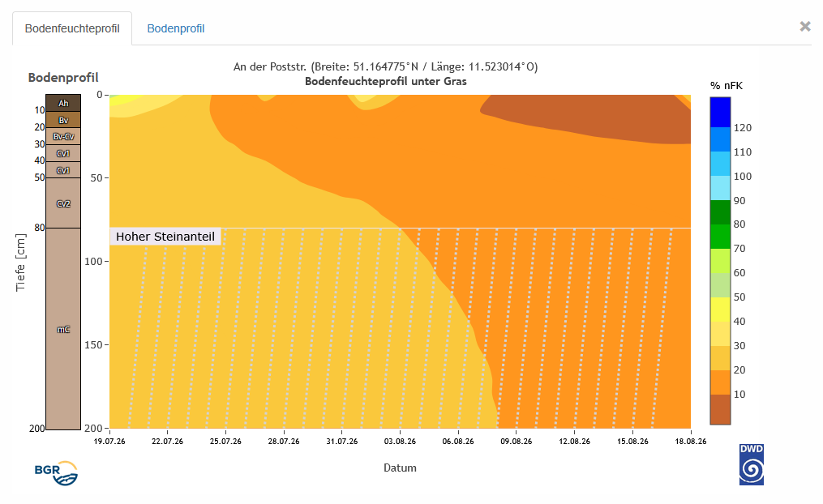
Task: Click the dark blue legend swatch above 120
Action: pyautogui.click(x=720, y=113)
